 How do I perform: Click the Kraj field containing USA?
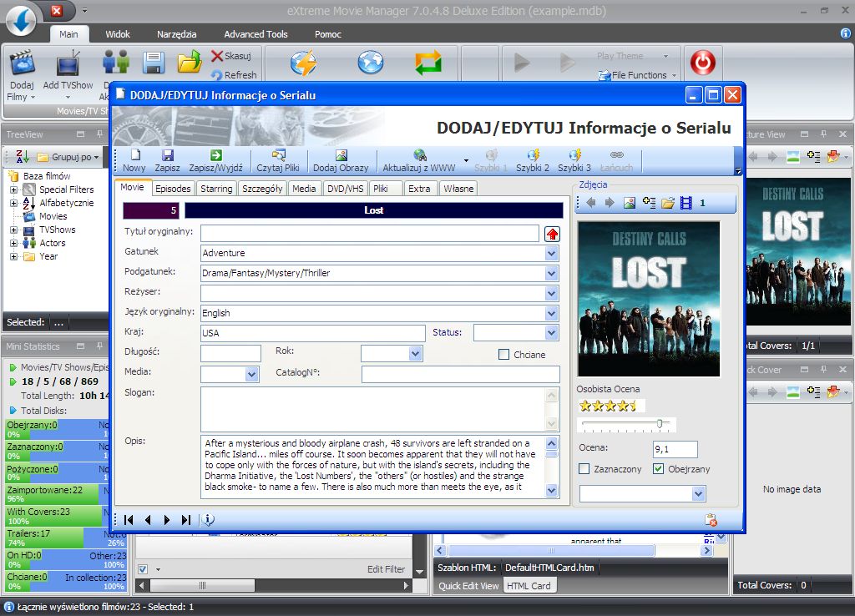click(x=313, y=333)
